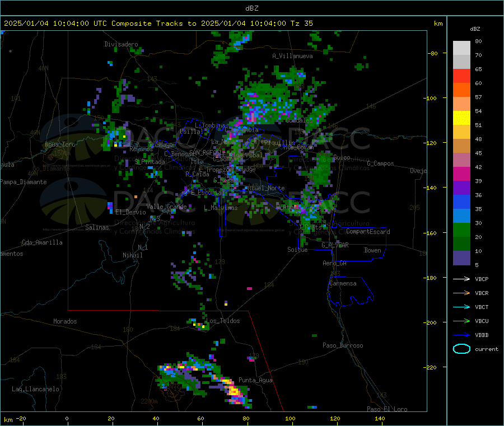The width and height of the screenshot is (504, 426).
Task: Click the blue VBBB arrow legend icon
Action: (461, 335)
